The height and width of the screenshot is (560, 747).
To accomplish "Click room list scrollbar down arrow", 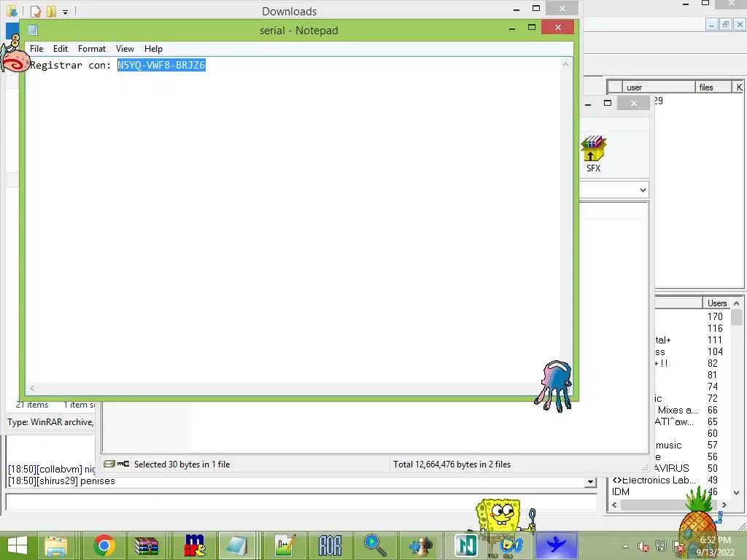I will pyautogui.click(x=737, y=492).
